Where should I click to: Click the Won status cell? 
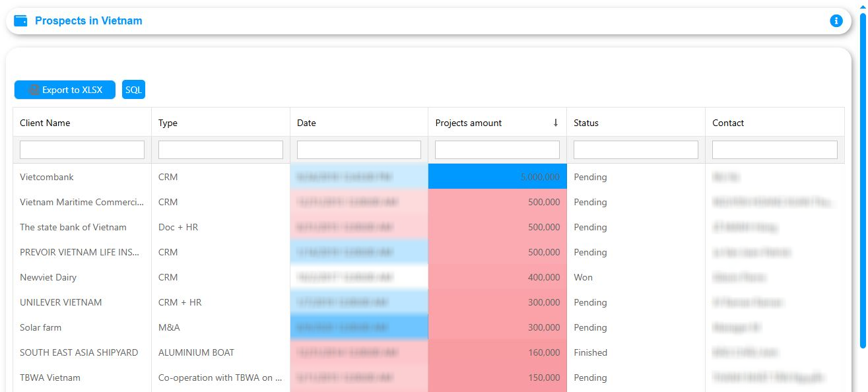[x=636, y=277]
